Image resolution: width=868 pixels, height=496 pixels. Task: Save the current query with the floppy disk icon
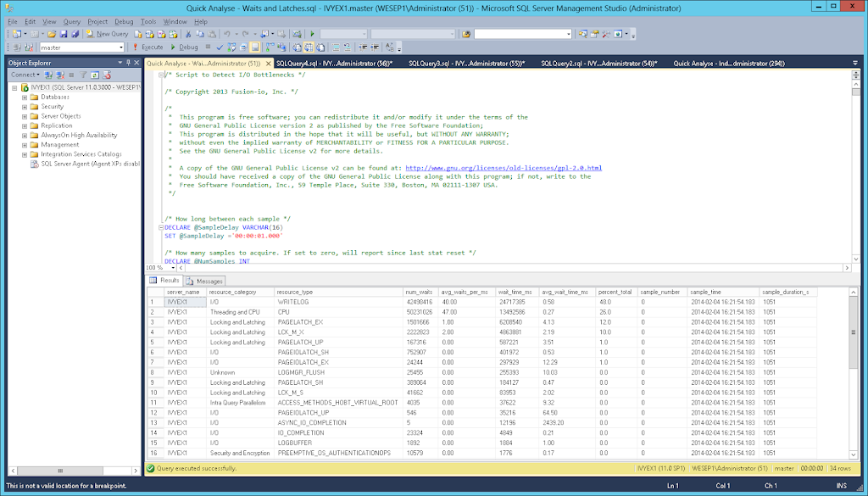64,34
